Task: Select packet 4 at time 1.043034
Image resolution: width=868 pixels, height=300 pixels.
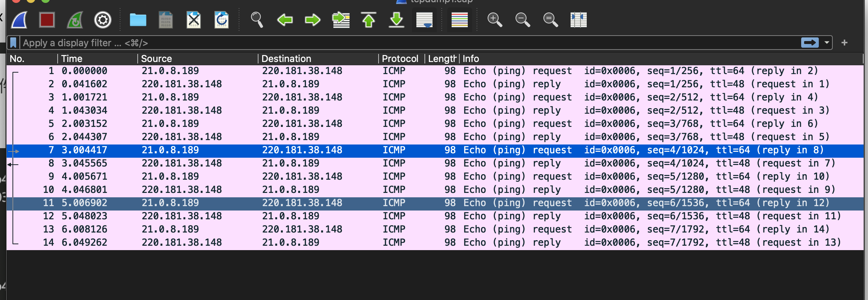Action: tap(435, 110)
